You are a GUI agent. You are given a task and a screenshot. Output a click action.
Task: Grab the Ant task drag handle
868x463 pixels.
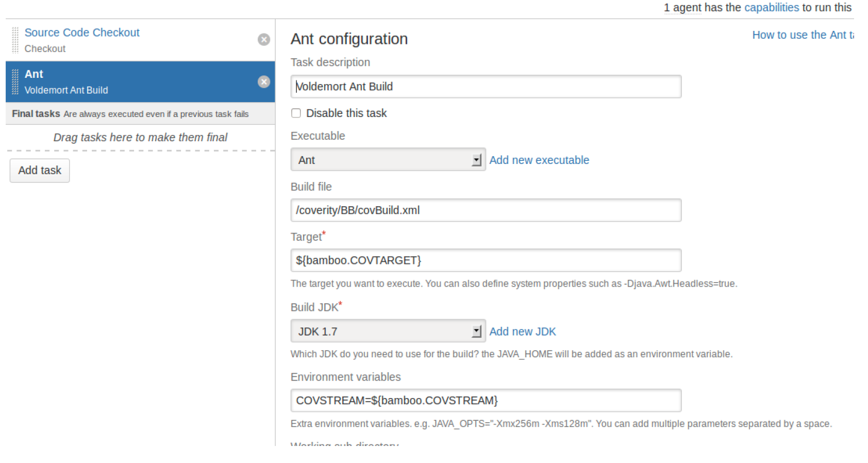coord(15,82)
